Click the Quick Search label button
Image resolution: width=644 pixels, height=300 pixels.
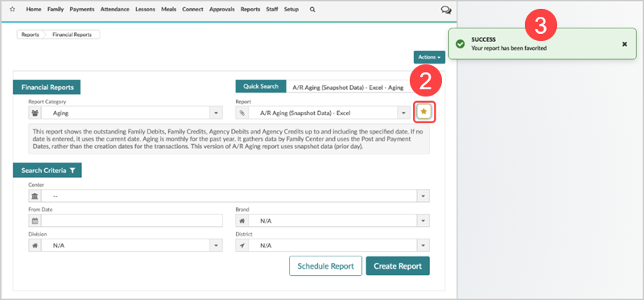pyautogui.click(x=261, y=87)
